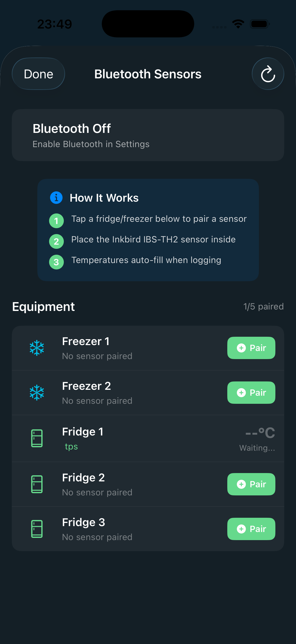
Task: Tap the Wi-Fi icon in the status bar
Action: point(238,24)
